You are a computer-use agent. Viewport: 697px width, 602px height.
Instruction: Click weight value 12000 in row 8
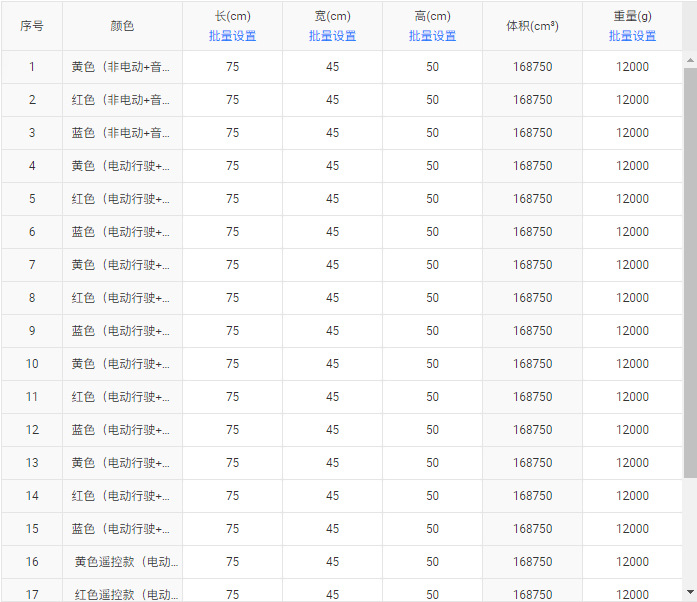point(632,298)
